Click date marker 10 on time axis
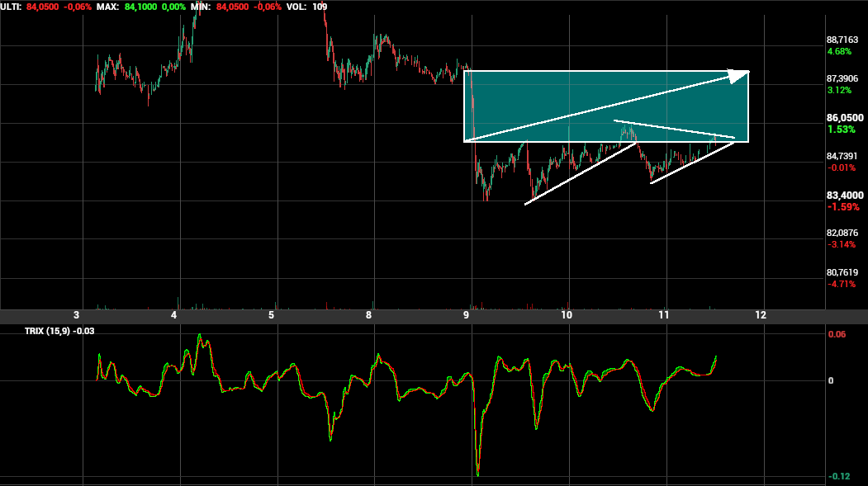This screenshot has height=486, width=868. pos(567,315)
